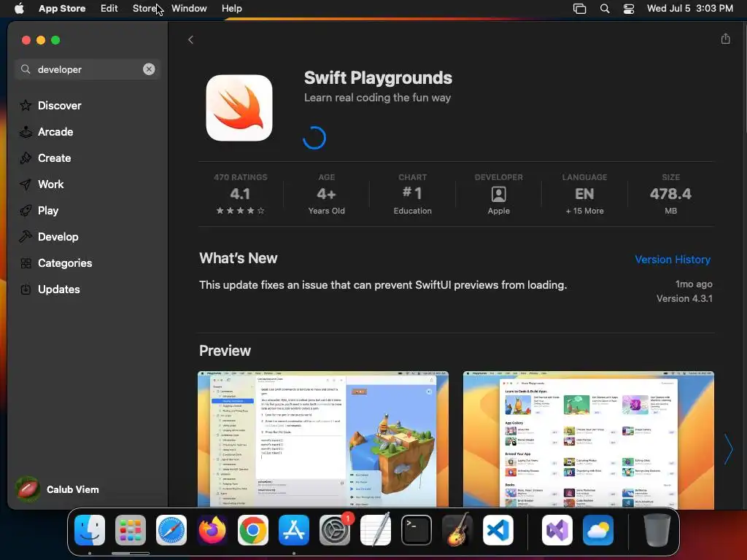Open Launchpad from the Dock
The image size is (747, 560).
(x=131, y=530)
